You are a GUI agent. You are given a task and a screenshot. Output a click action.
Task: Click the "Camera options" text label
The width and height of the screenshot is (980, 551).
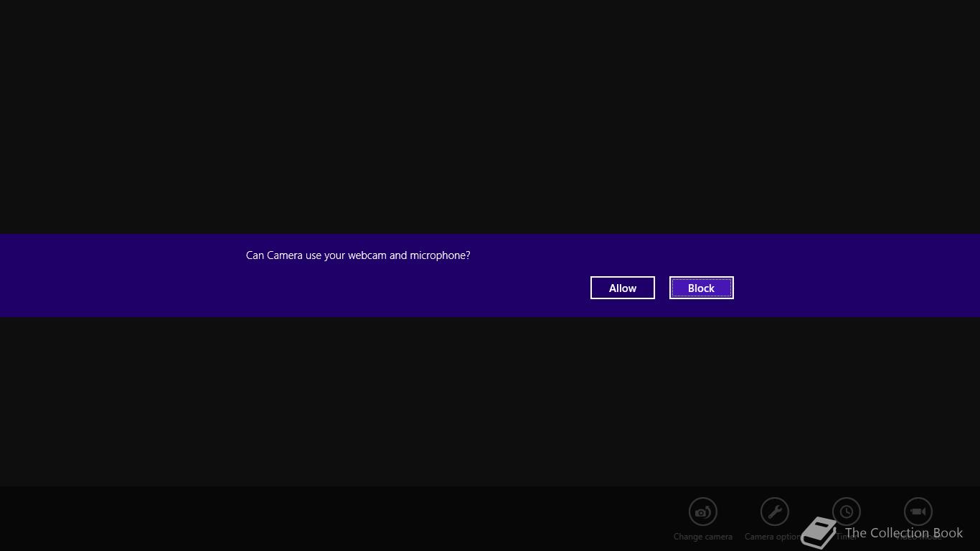(773, 537)
